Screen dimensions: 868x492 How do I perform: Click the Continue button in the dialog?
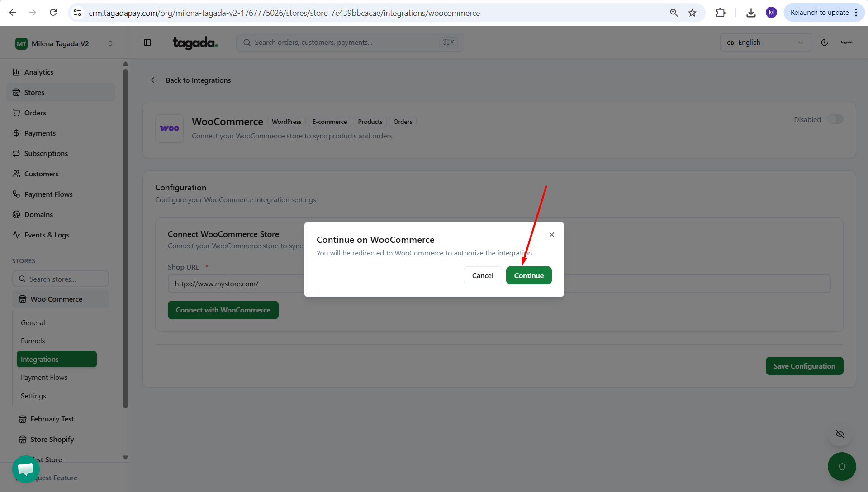pyautogui.click(x=528, y=275)
